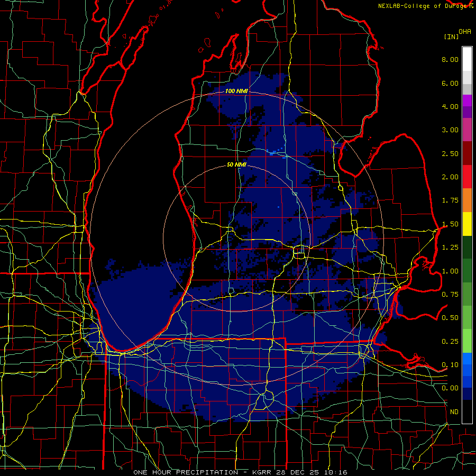Pick the magenta legend color near 4.00
476x476 pixels.
(467, 100)
